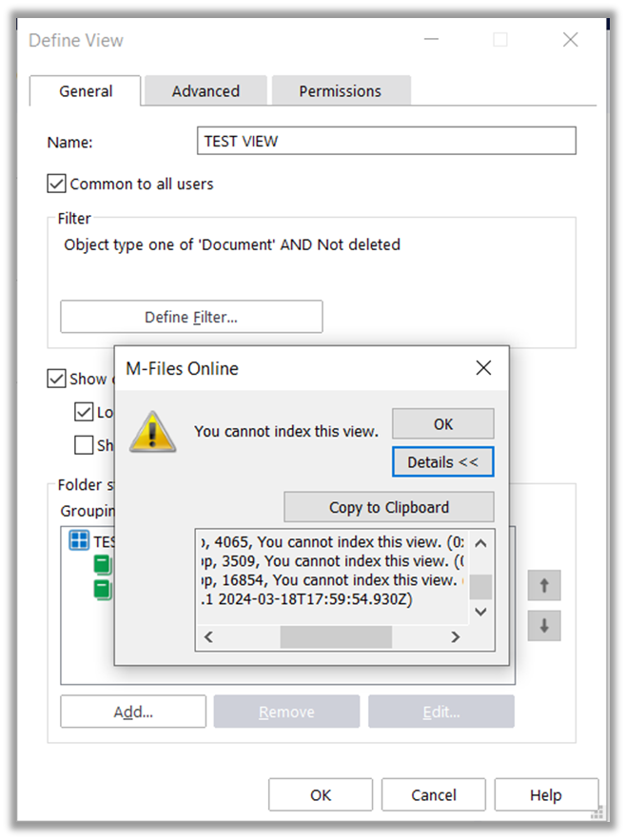This screenshot has height=840, width=626.
Task: Click the yellow warning triangle icon
Action: [x=153, y=432]
